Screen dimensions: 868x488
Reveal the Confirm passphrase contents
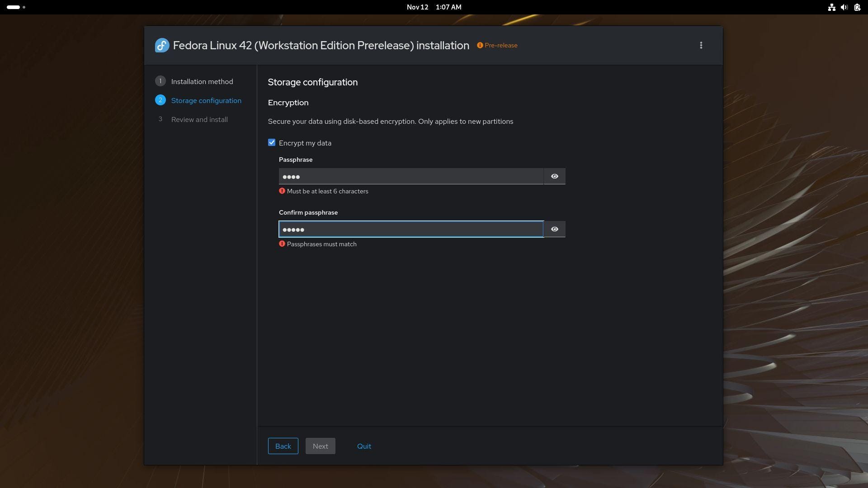click(554, 229)
